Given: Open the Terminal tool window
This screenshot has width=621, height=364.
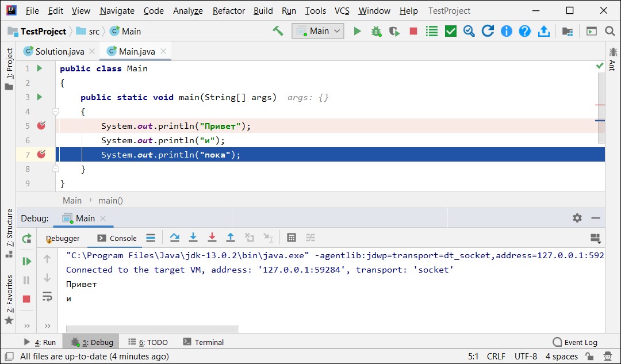Looking at the screenshot, I should (204, 342).
